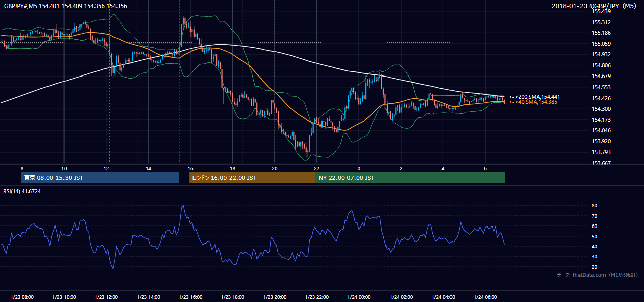644x302 pixels.
Task: Click price axis value 154.300
Action: pos(602,109)
